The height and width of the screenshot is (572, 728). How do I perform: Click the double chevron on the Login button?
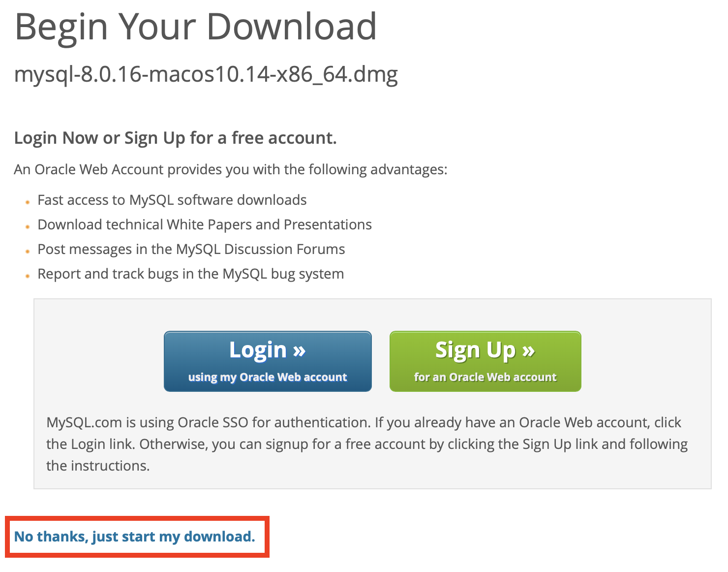coord(299,351)
